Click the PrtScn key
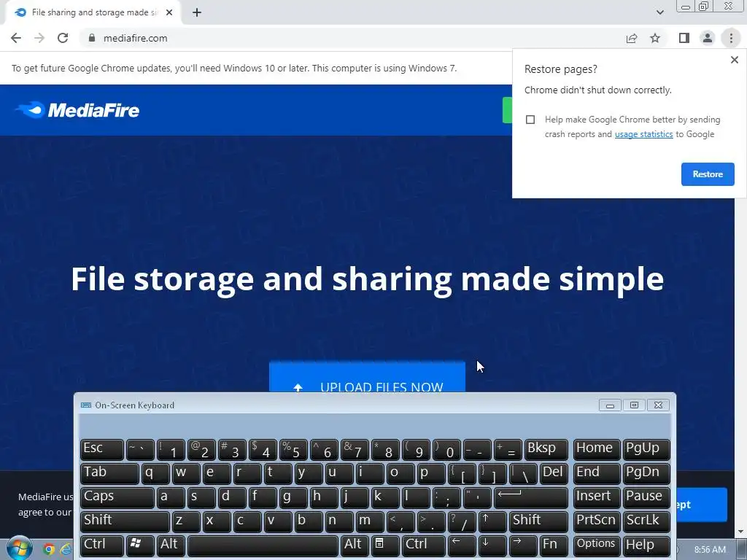The image size is (747, 560). click(x=597, y=521)
